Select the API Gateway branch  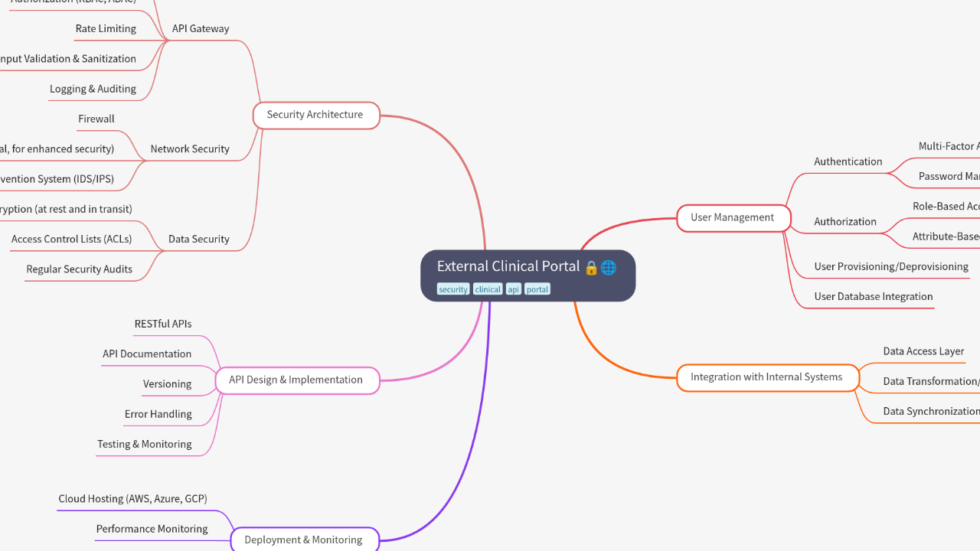(201, 28)
